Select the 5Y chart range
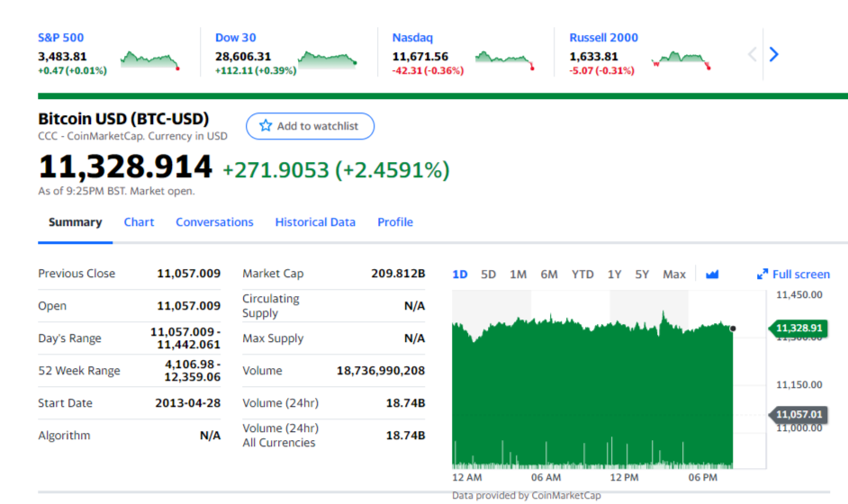This screenshot has width=848, height=504. coord(642,274)
